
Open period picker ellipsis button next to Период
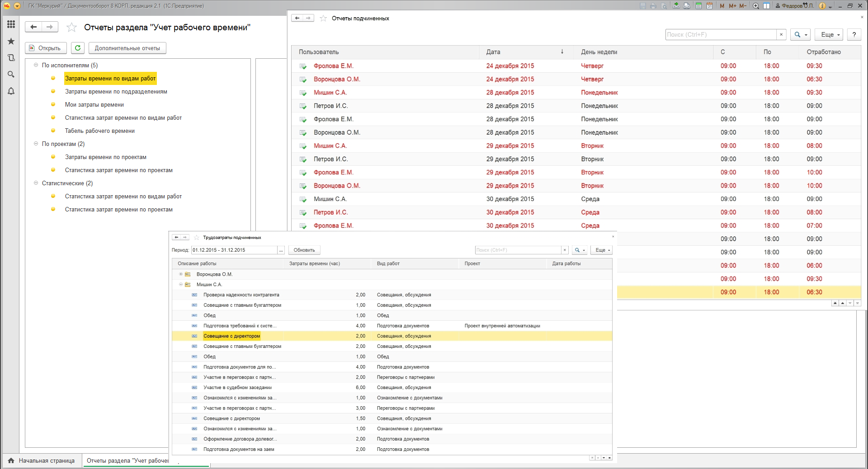coord(281,250)
